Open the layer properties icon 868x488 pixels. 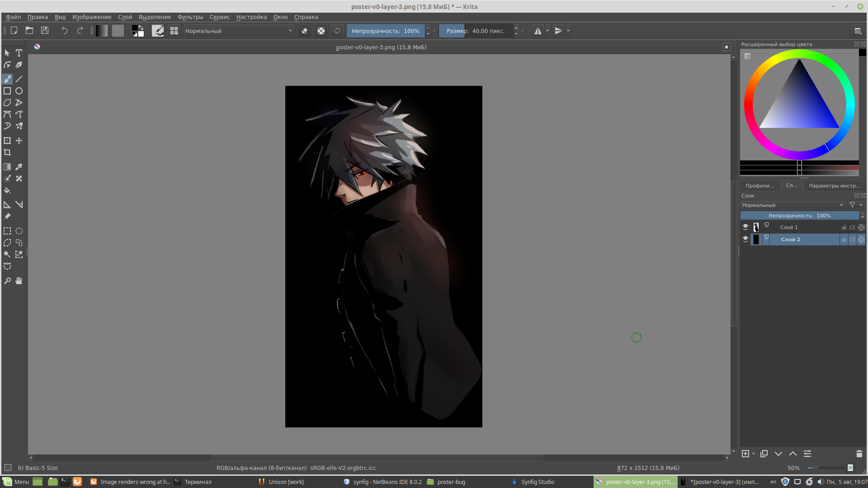click(807, 454)
